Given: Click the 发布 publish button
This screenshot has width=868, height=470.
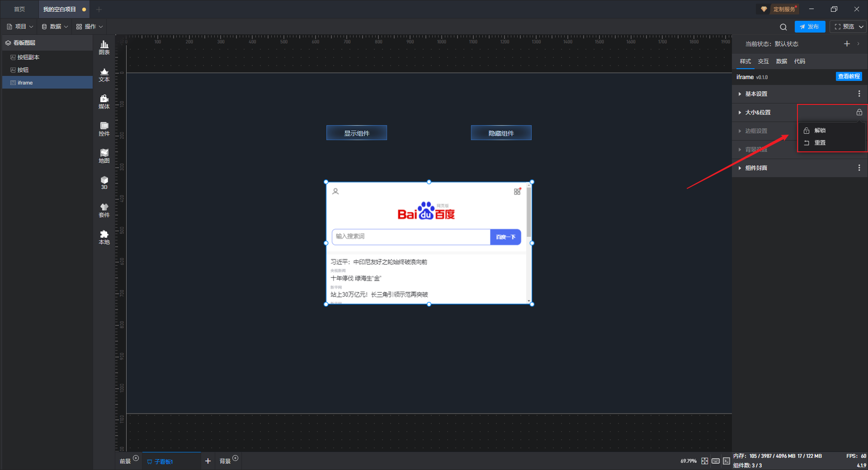Looking at the screenshot, I should click(810, 27).
